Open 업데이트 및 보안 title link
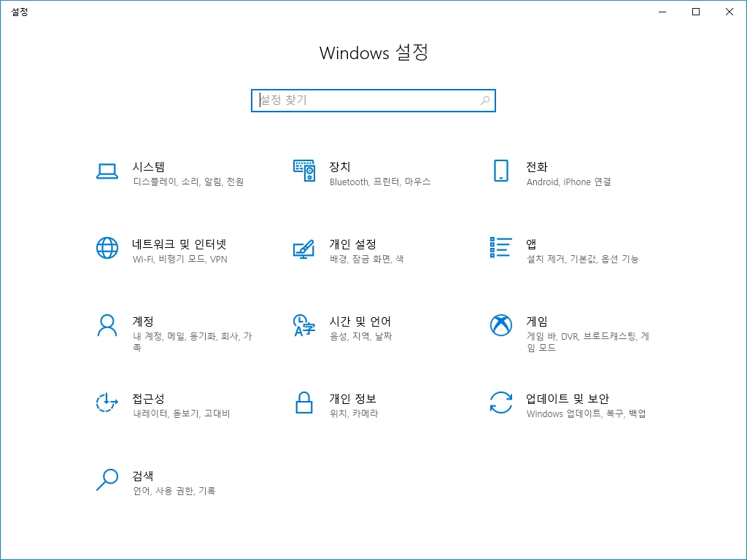747x560 pixels. click(x=568, y=398)
